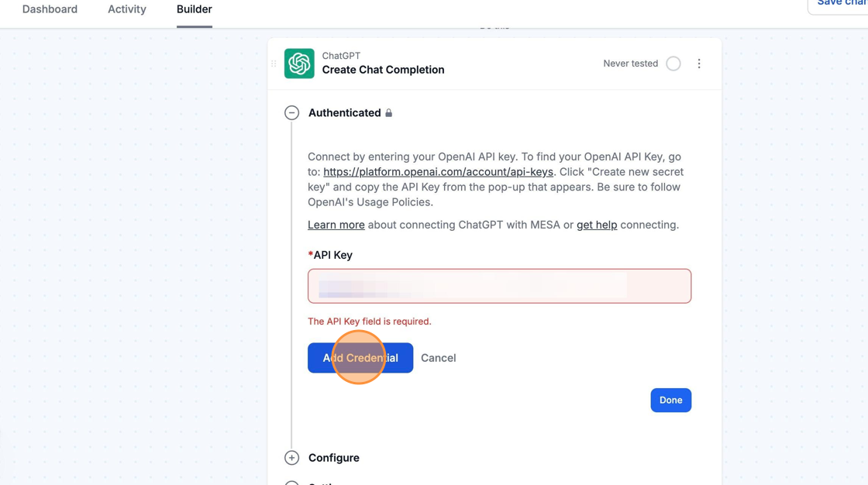Screen dimensions: 868x485
Task: Click the get help link
Action: click(597, 225)
